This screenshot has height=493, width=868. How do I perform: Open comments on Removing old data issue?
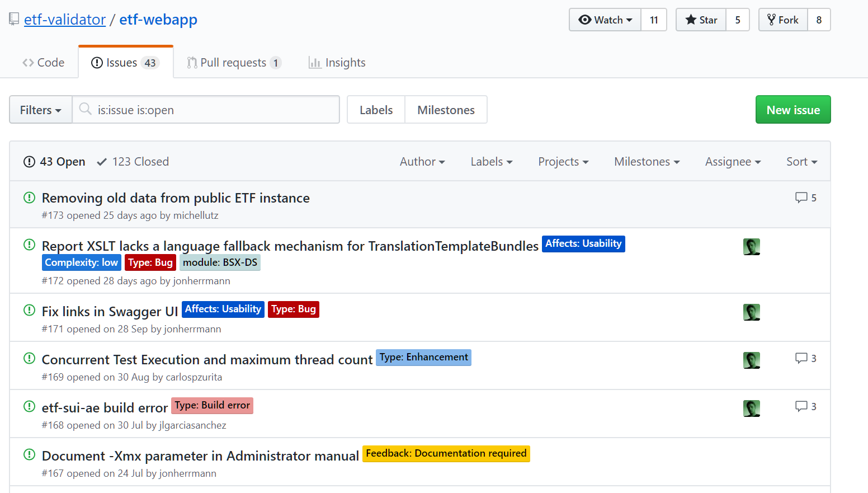click(x=806, y=198)
